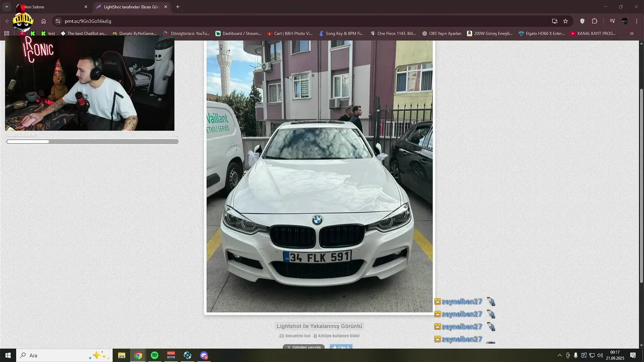Click the microphone icon in system tray
This screenshot has height=362, width=644.
pos(576,355)
